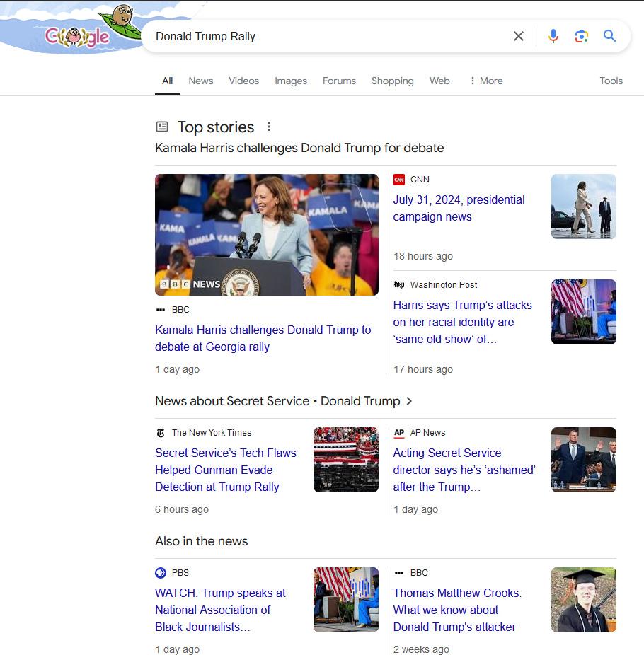Click the New York Times source logo icon
Image resolution: width=644 pixels, height=655 pixels.
click(x=161, y=433)
